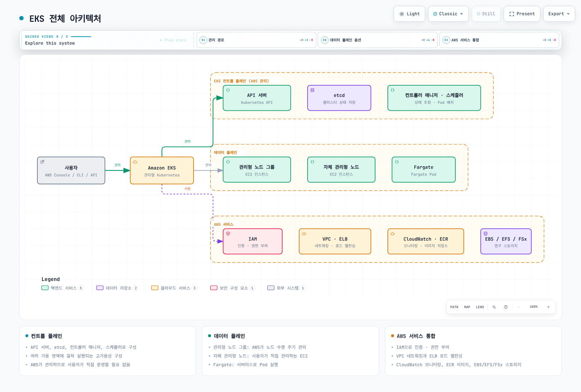Click the code icon on Fargate node
The width and height of the screenshot is (581, 392).
pos(397,162)
